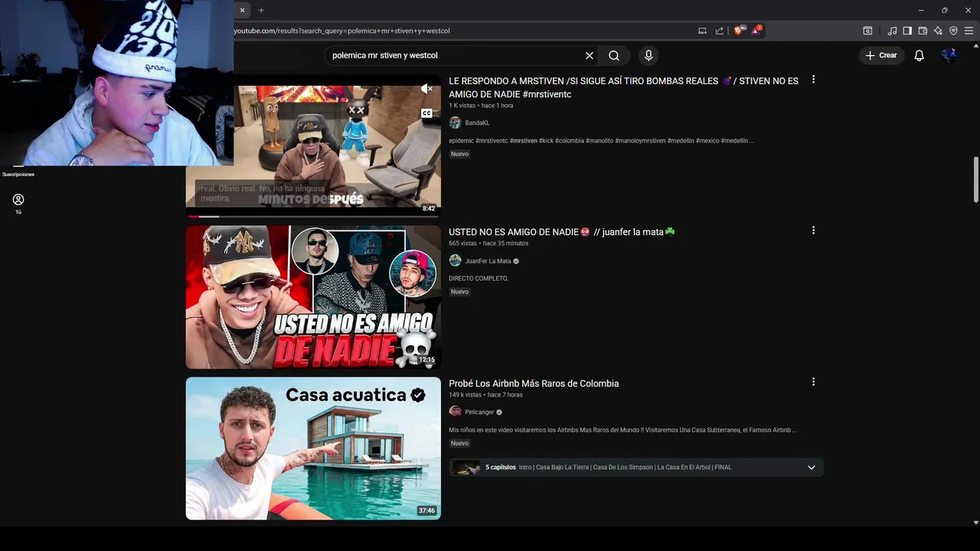
Task: Toggle the Brave sidebar panel icon
Action: click(x=907, y=31)
